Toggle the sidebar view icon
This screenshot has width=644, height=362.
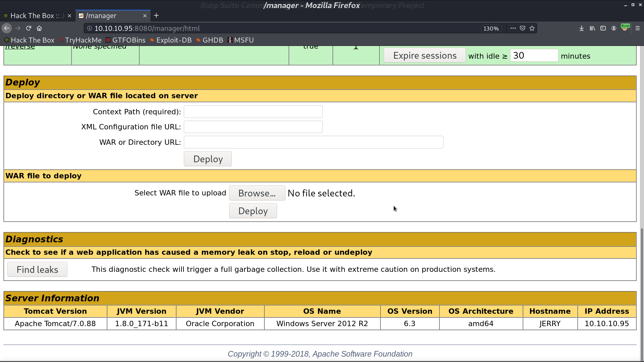click(603, 28)
